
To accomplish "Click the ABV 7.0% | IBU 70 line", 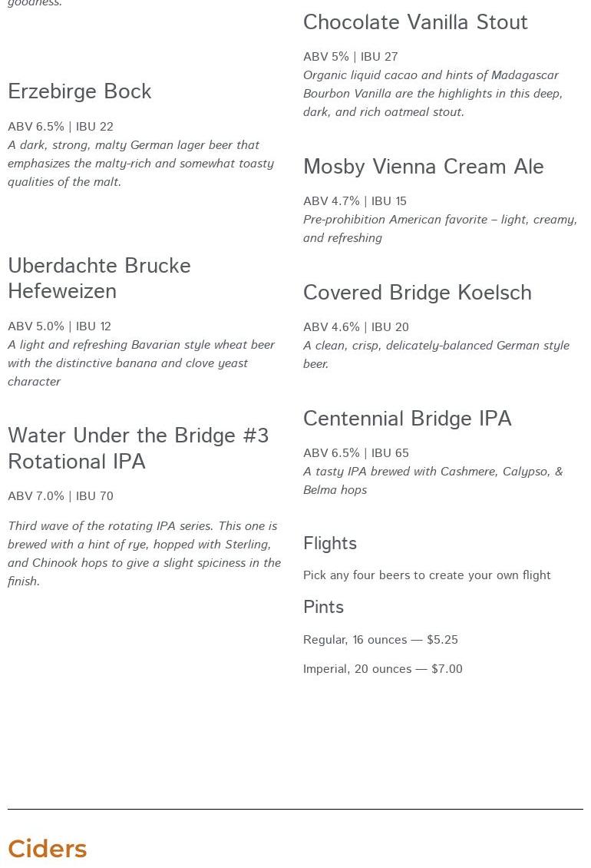I will (x=61, y=496).
